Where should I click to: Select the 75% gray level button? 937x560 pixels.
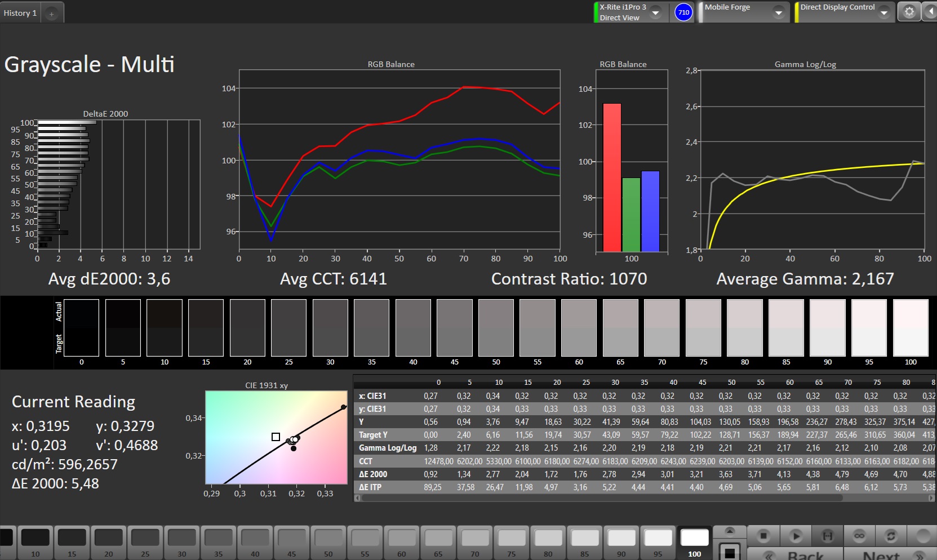coord(512,543)
